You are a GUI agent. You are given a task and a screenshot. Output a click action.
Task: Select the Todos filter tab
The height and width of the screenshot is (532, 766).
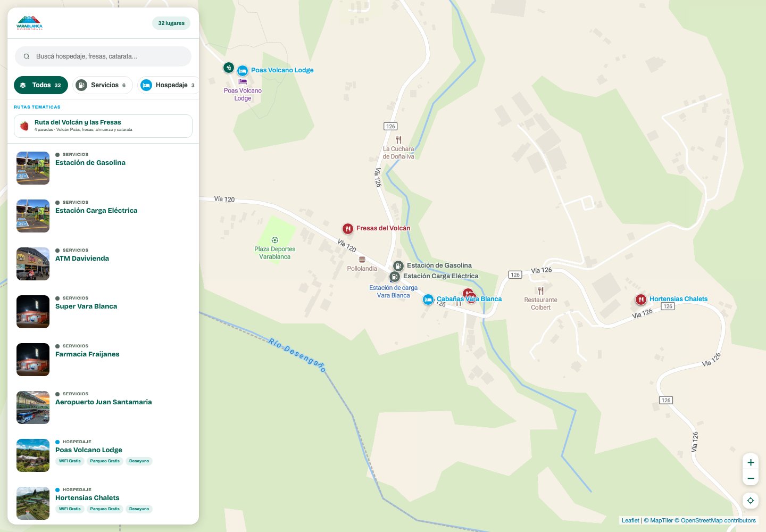click(x=41, y=85)
